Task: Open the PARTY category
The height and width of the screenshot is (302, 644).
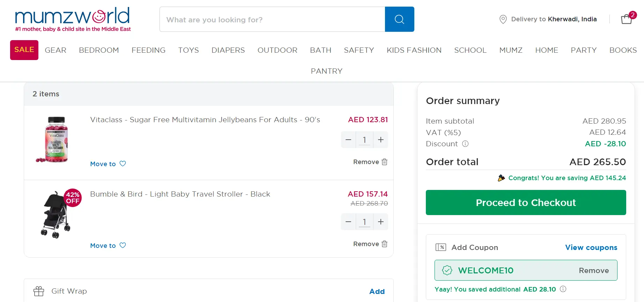Action: [x=584, y=50]
